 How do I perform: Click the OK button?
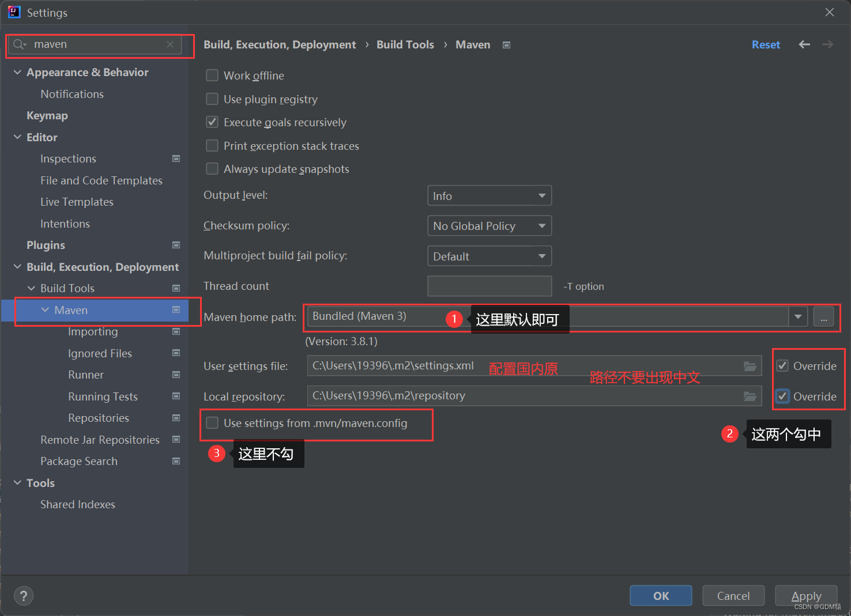[661, 596]
